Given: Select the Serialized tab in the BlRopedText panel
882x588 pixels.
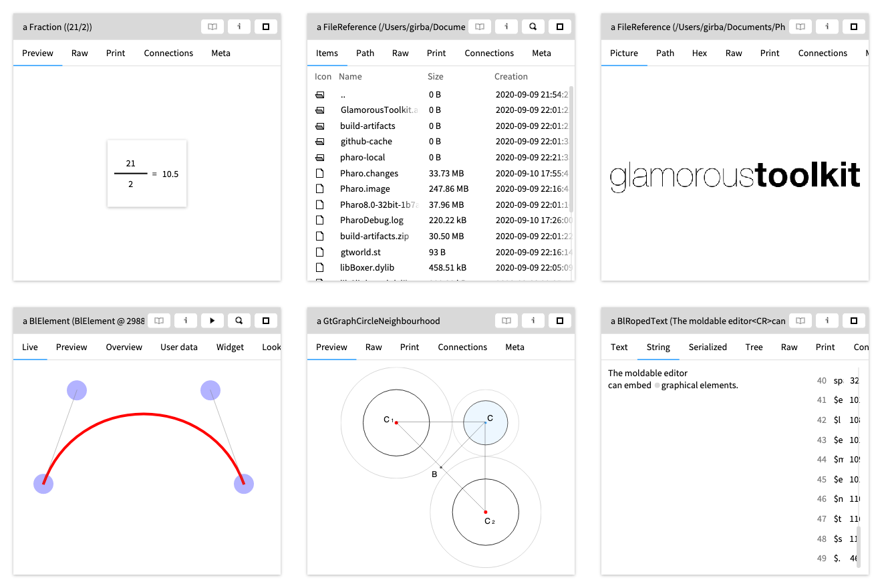Looking at the screenshot, I should (x=708, y=347).
